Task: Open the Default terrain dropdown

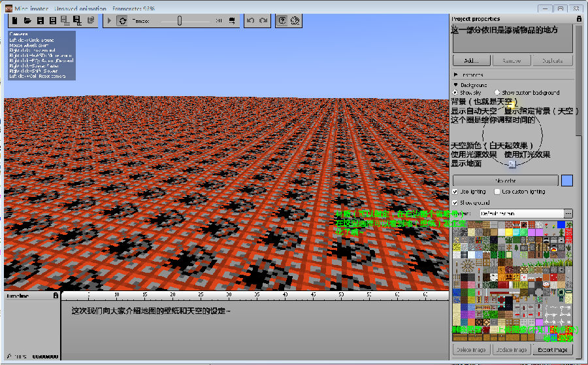Action: click(x=521, y=213)
